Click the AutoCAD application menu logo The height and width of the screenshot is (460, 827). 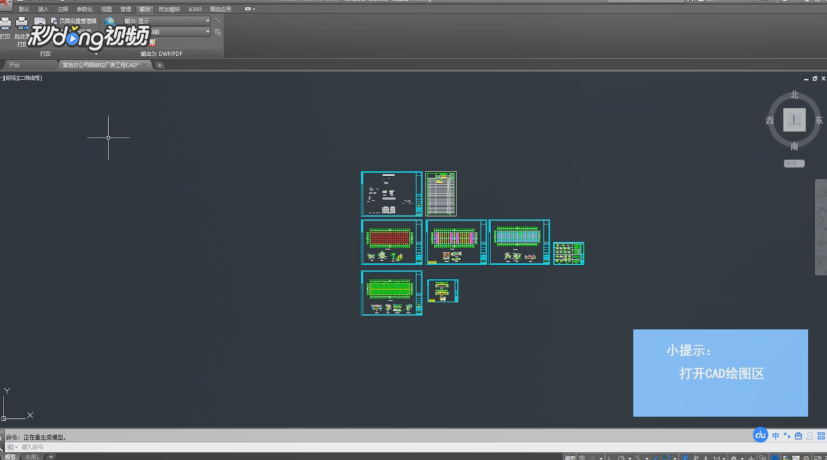click(x=5, y=4)
